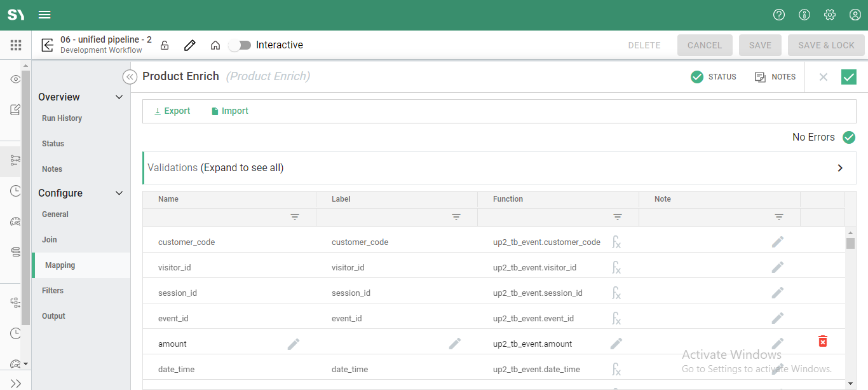The height and width of the screenshot is (390, 868).
Task: Open the settings gear icon
Action: (x=830, y=15)
